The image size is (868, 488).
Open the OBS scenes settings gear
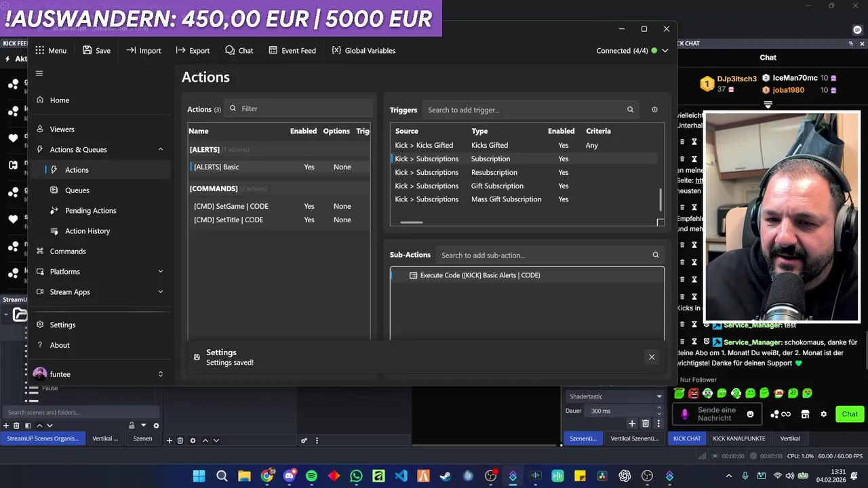pyautogui.click(x=156, y=426)
